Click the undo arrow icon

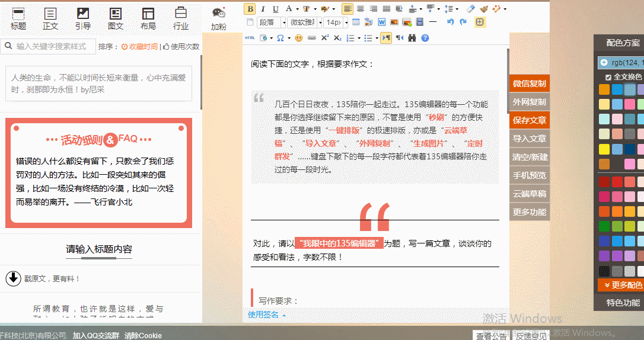(450, 23)
